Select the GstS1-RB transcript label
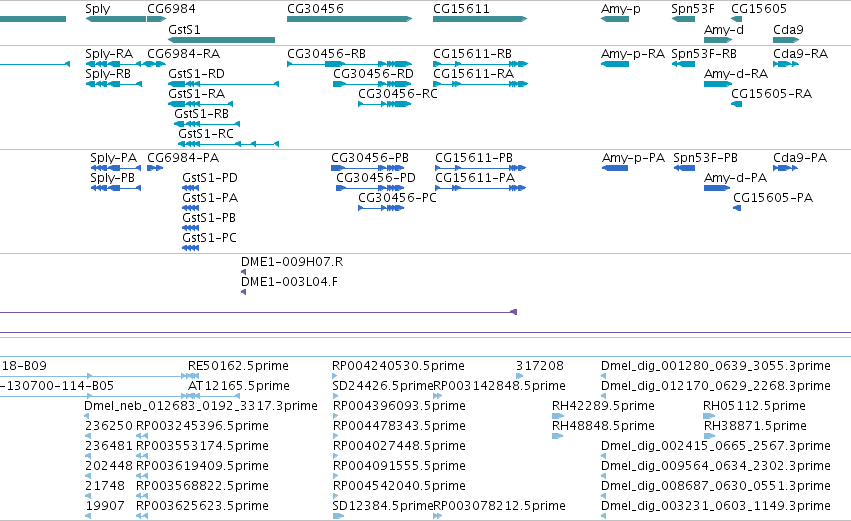The image size is (851, 521). click(201, 114)
